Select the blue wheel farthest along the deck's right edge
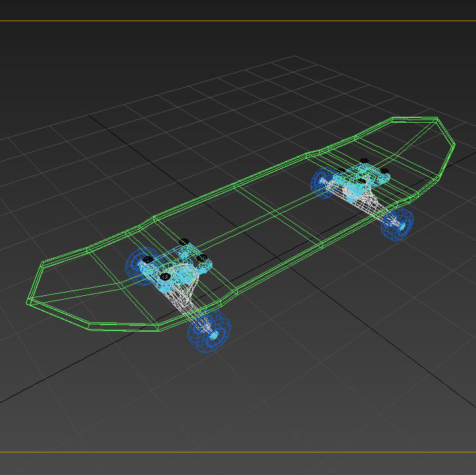The width and height of the screenshot is (476, 475). pyautogui.click(x=398, y=224)
